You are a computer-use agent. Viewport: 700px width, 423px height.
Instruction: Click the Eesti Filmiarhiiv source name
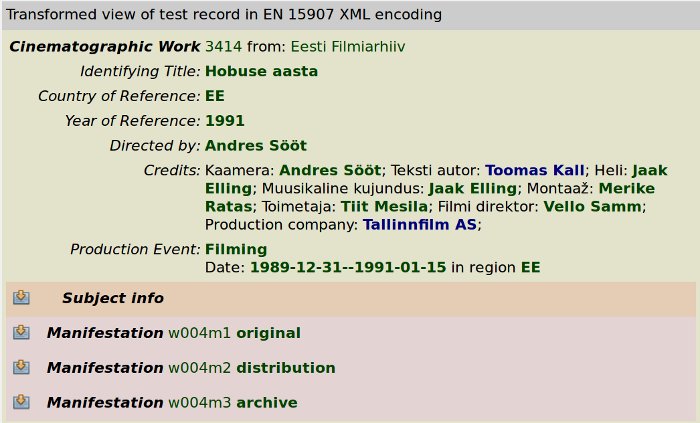tap(348, 46)
